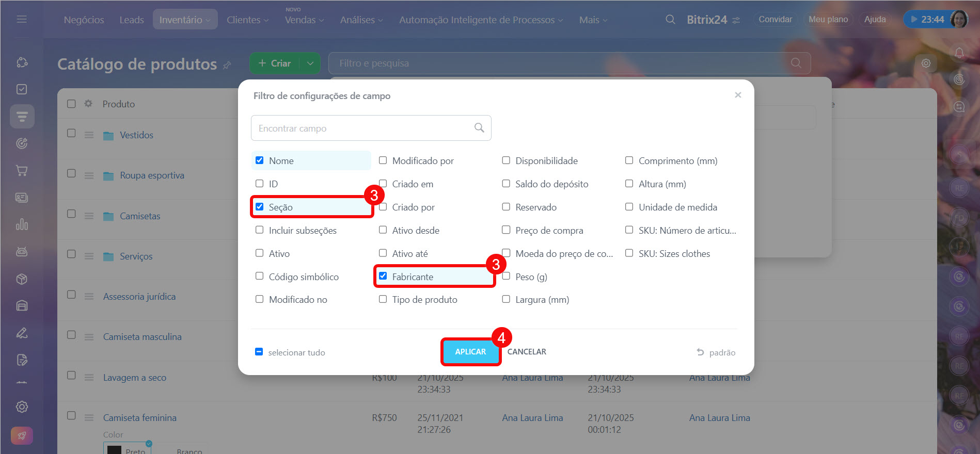
Task: Disable the Fabricante field checkbox
Action: tap(383, 276)
